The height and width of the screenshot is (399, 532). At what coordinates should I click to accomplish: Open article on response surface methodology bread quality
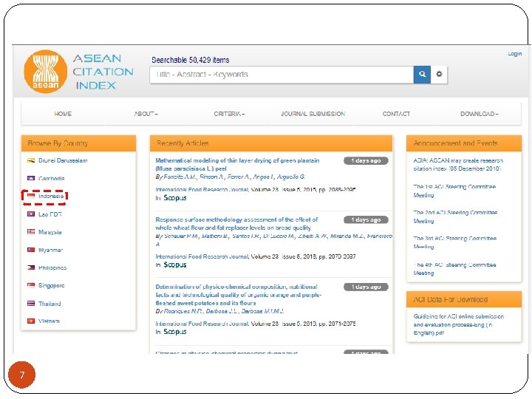(236, 224)
